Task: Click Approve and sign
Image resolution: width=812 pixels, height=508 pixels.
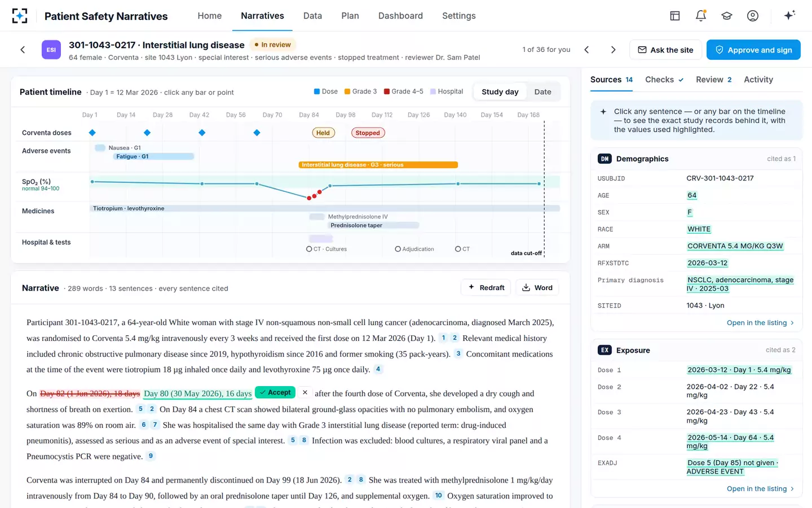Action: pos(753,50)
